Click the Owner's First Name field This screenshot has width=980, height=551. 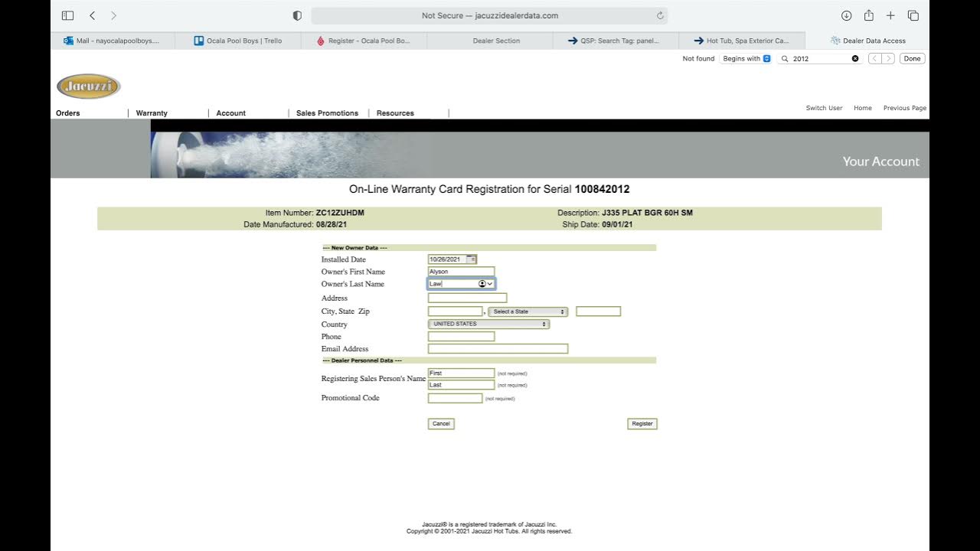461,272
